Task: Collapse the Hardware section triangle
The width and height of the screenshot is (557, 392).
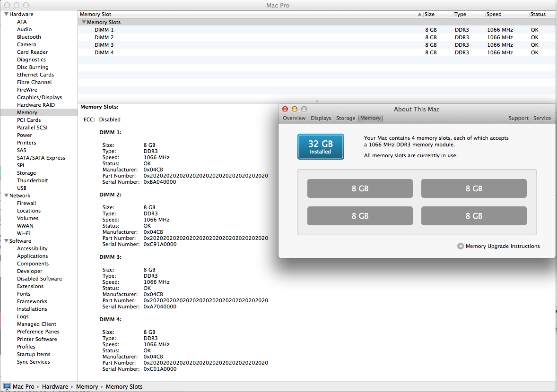Action: click(x=6, y=14)
